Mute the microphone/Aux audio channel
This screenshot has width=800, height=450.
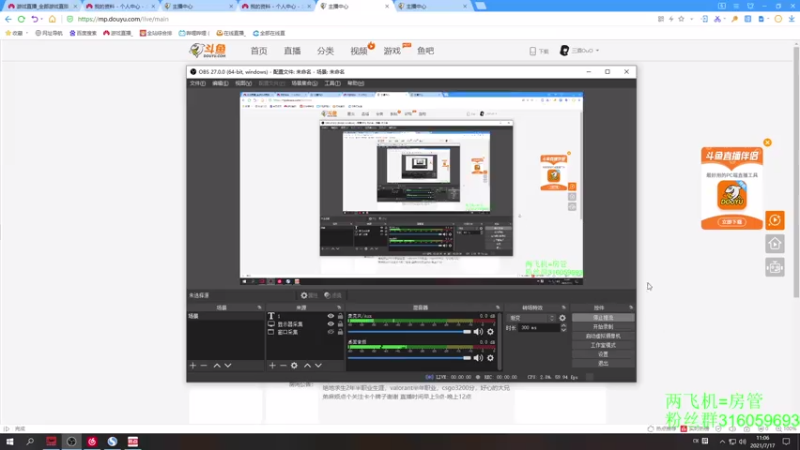478,332
